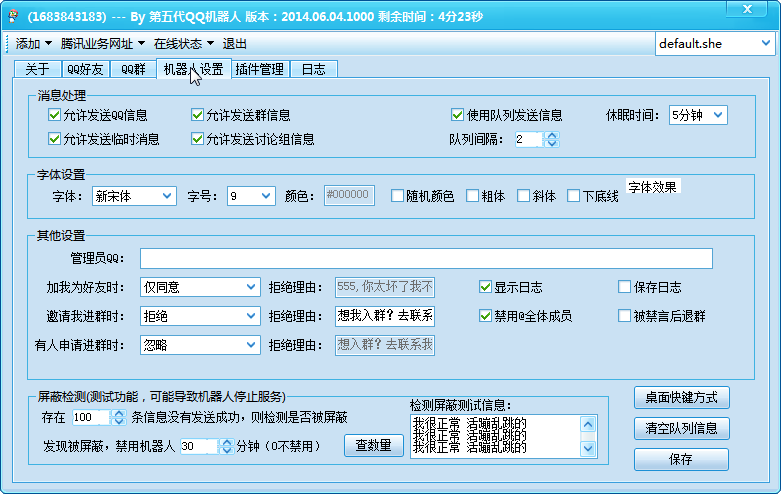Open the 在线状态 menu
781x494 pixels.
coord(183,44)
